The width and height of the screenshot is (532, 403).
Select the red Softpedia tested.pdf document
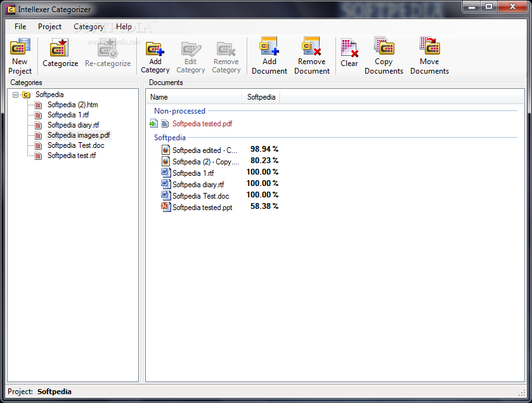(x=202, y=124)
